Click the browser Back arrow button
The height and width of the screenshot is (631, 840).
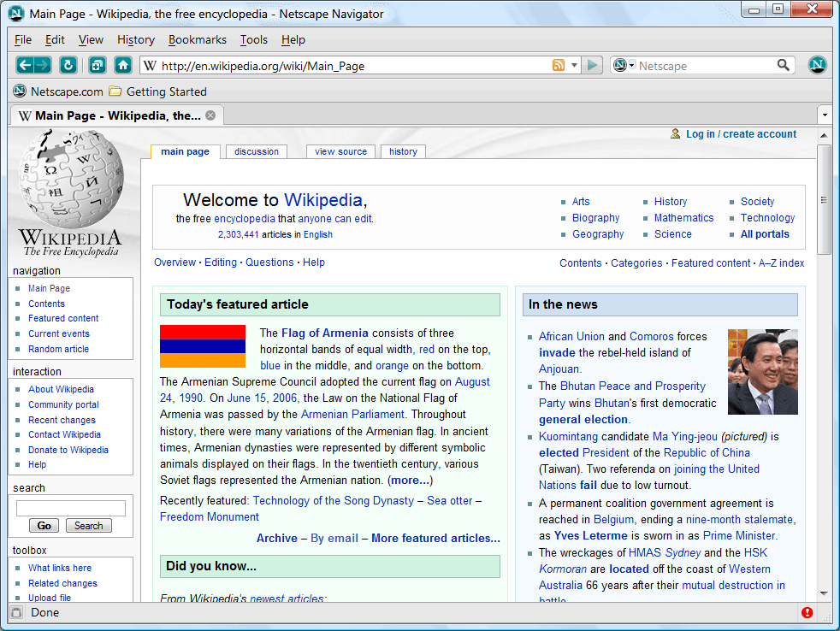(26, 65)
